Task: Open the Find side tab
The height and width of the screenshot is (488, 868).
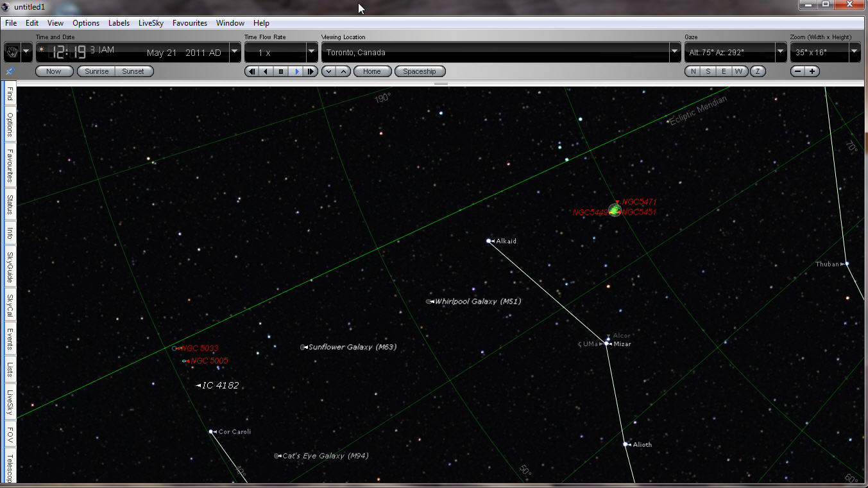Action: [x=10, y=96]
